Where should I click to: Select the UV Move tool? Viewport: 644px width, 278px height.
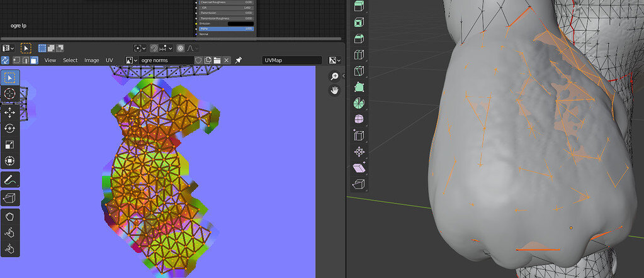click(10, 112)
